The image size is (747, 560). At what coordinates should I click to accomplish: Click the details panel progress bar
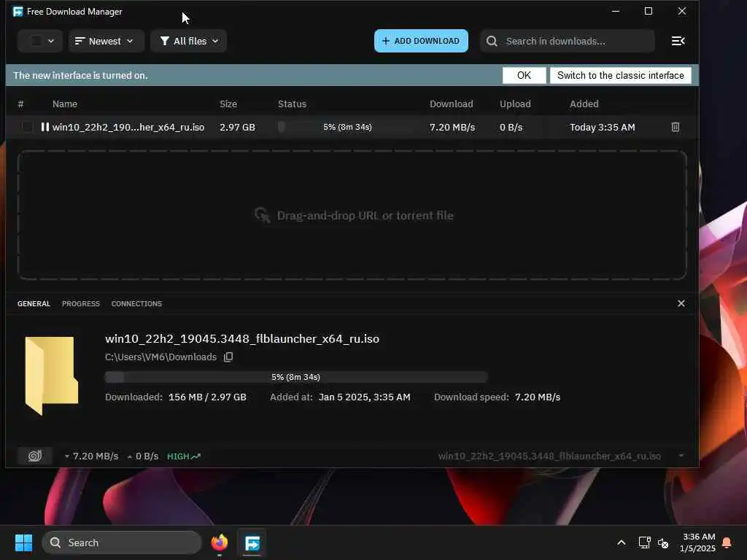pyautogui.click(x=296, y=377)
